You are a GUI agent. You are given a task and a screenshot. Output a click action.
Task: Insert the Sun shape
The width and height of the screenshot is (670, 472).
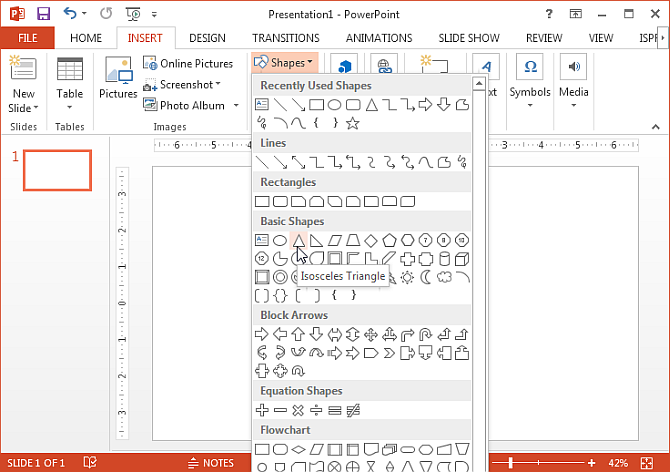407,277
